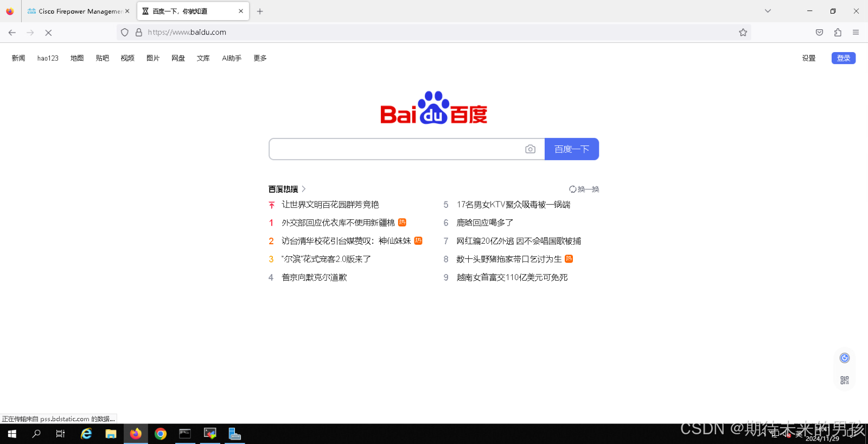
Task: Open Windows Start menu
Action: (x=12, y=434)
